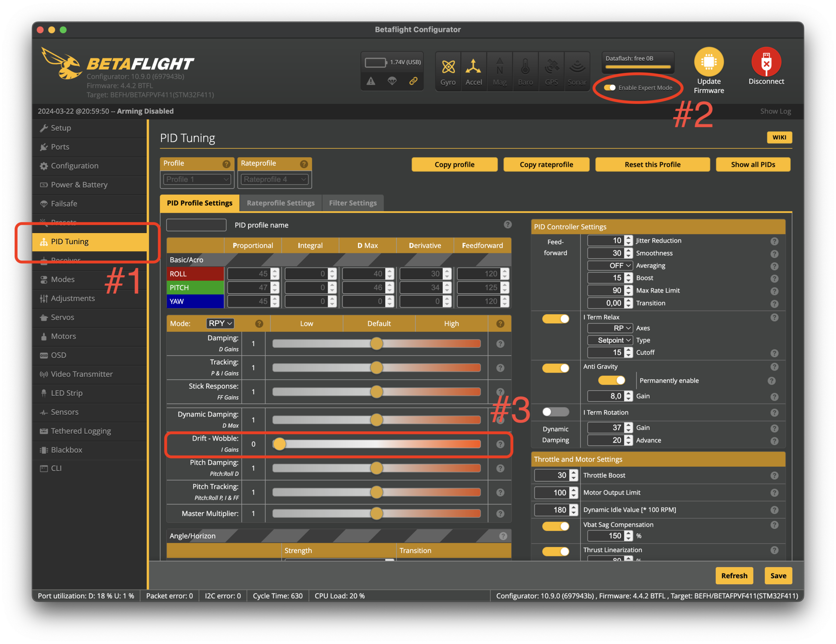Open help for Anti Gravity

click(x=774, y=367)
